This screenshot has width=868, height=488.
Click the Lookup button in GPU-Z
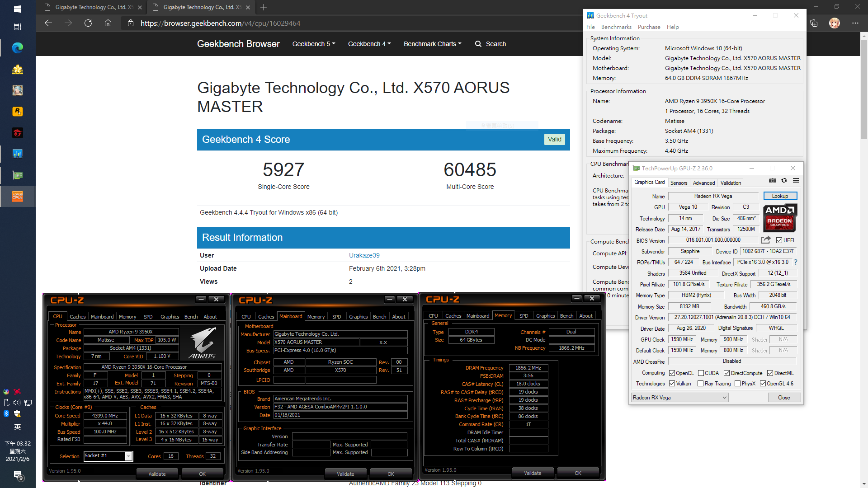[780, 196]
